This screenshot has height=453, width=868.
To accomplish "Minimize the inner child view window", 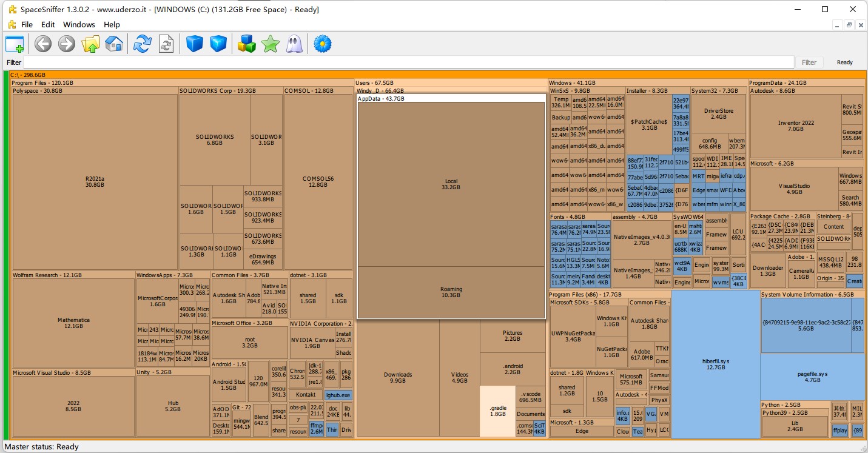I will [838, 25].
